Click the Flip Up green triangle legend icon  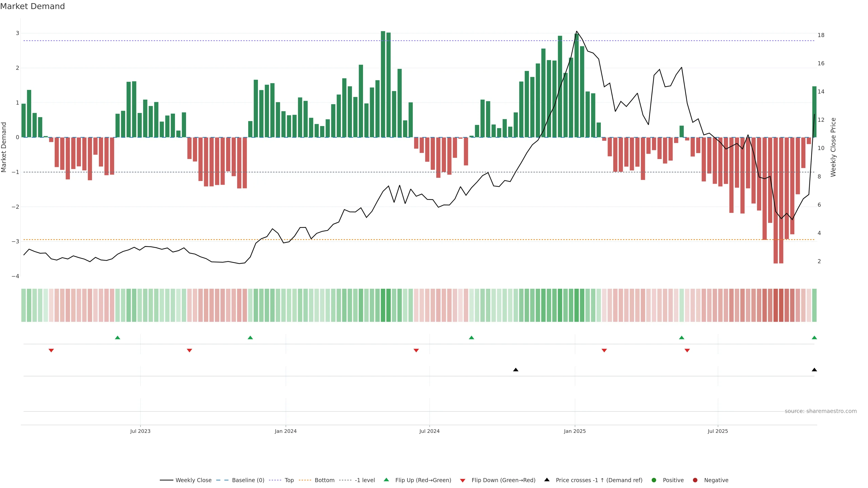tap(386, 480)
